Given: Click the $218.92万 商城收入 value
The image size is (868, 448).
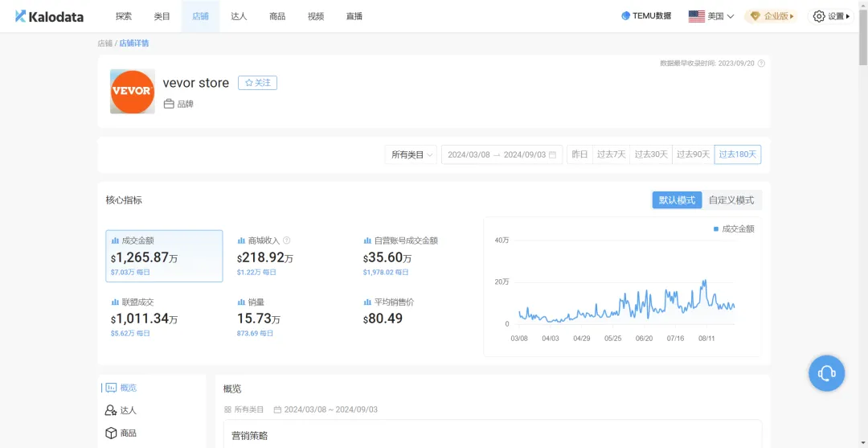Looking at the screenshot, I should [265, 257].
